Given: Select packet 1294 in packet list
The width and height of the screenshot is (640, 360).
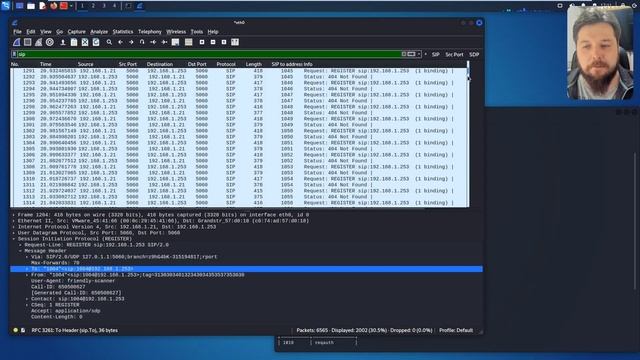Looking at the screenshot, I should (239, 89).
